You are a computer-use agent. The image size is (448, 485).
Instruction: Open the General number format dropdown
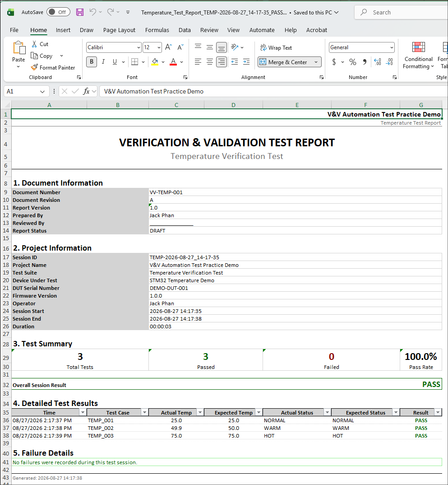point(392,47)
